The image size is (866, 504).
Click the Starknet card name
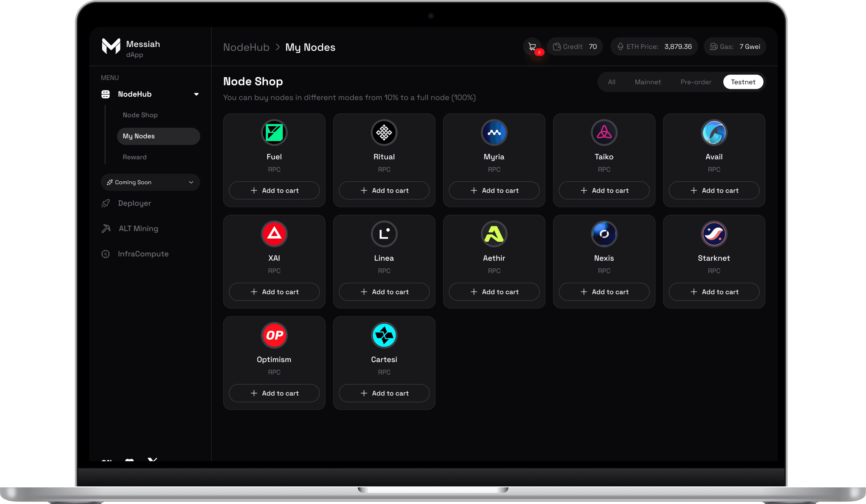pos(714,258)
